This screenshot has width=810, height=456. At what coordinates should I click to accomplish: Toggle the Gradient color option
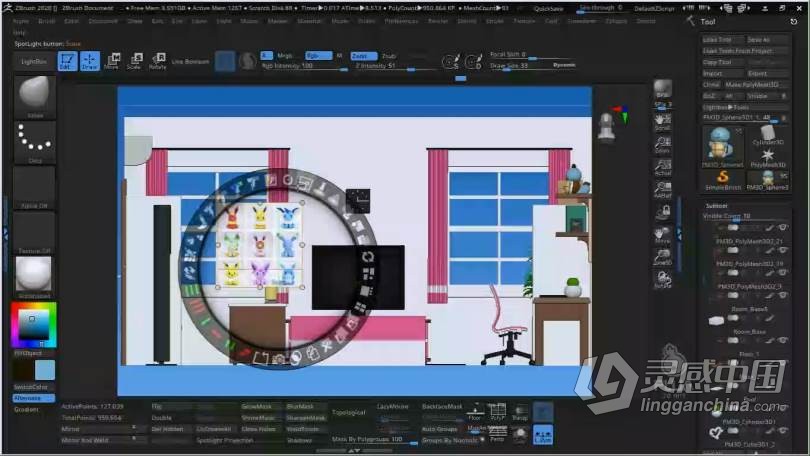point(26,410)
